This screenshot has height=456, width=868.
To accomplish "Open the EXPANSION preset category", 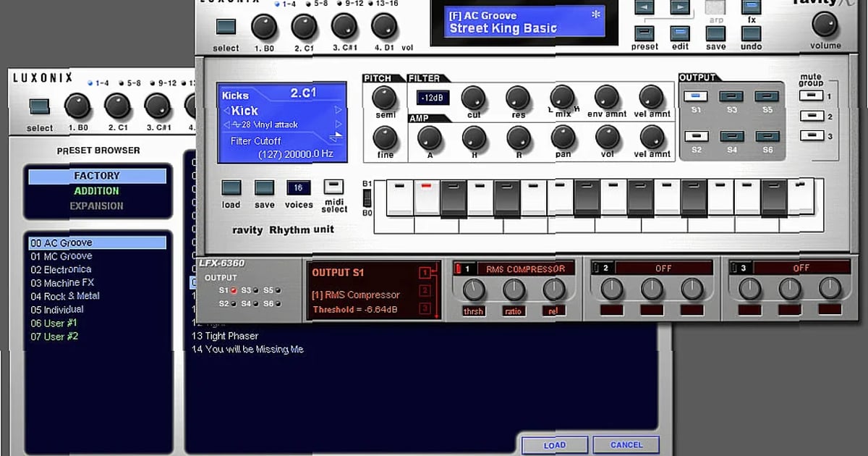I will pos(97,206).
